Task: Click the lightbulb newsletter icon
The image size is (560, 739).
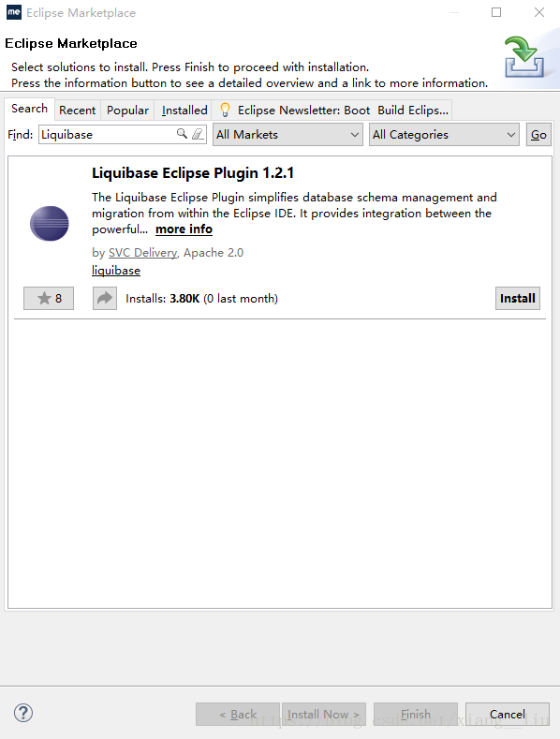Action: 226,110
